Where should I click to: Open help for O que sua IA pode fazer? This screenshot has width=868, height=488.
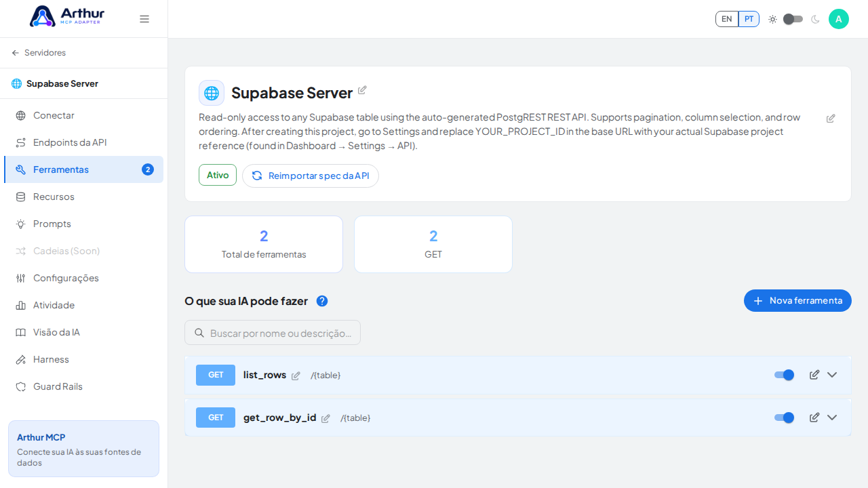click(322, 301)
